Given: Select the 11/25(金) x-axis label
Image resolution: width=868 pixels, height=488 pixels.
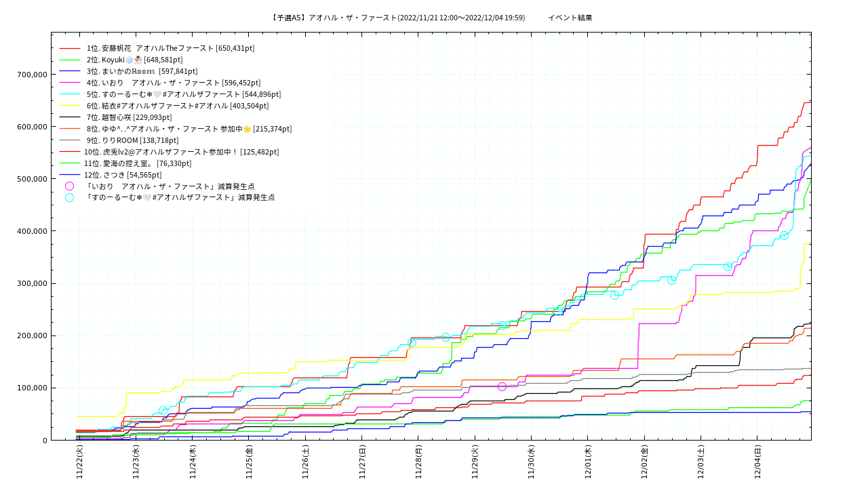Looking at the screenshot, I should 249,462.
